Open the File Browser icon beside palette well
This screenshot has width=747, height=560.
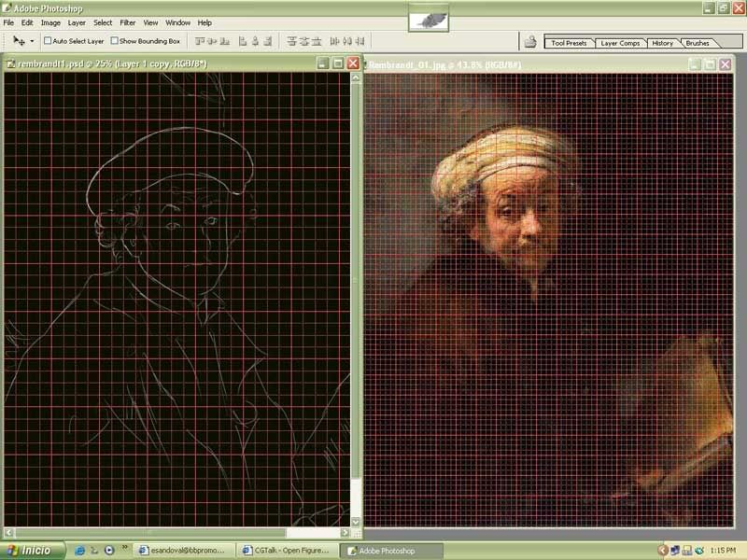(x=530, y=42)
